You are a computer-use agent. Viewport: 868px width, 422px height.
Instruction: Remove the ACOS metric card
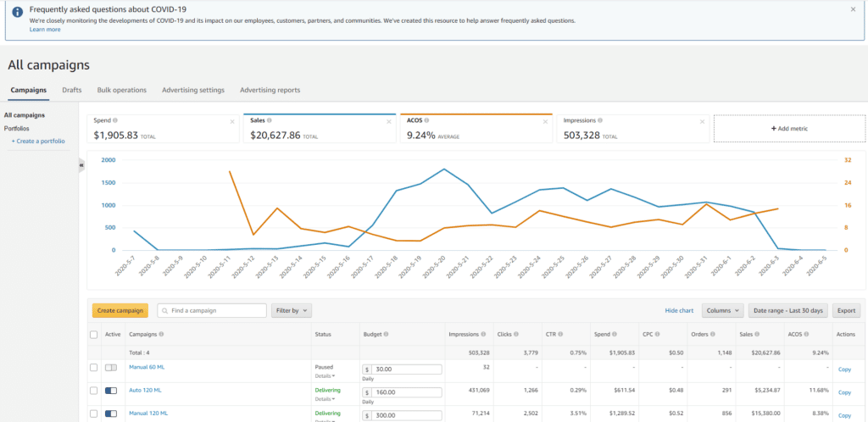click(545, 121)
